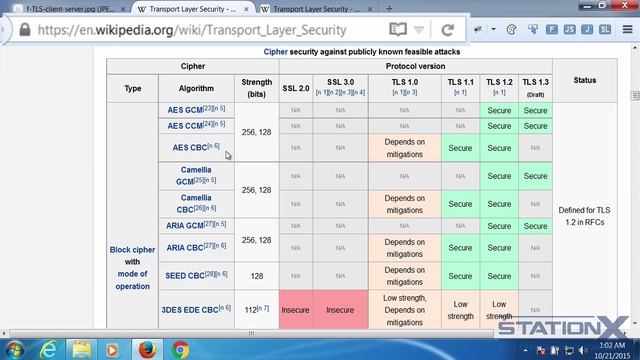
Task: Click the vertical scrollbar up arrow
Action: tap(635, 48)
